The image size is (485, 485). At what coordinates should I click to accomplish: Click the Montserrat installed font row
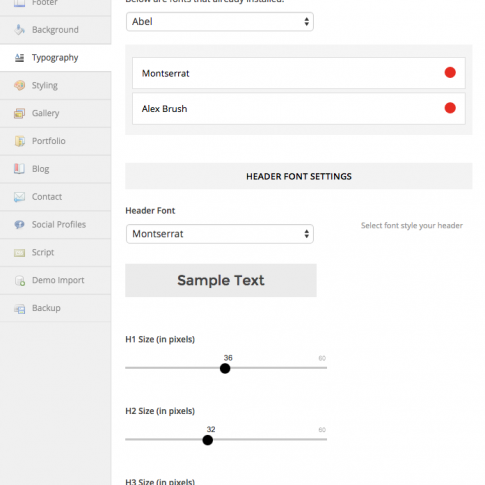[x=299, y=73]
